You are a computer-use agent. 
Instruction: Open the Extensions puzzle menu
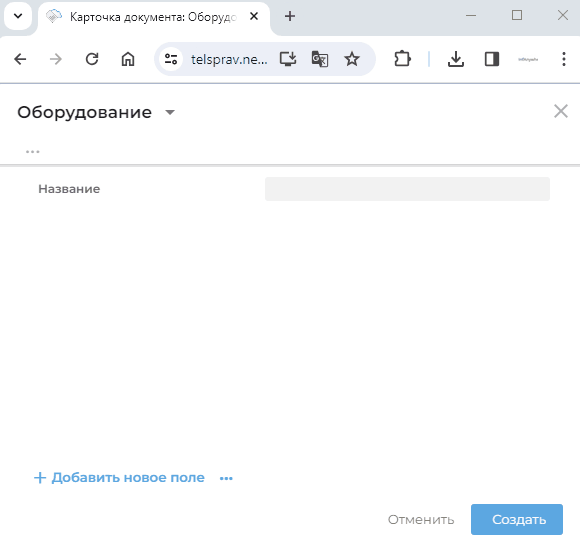click(402, 59)
